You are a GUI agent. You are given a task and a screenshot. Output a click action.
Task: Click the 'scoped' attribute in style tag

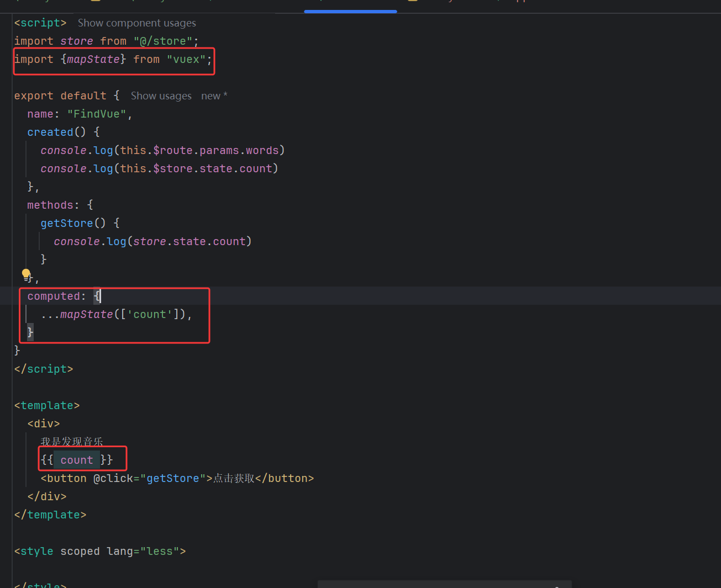[80, 552]
